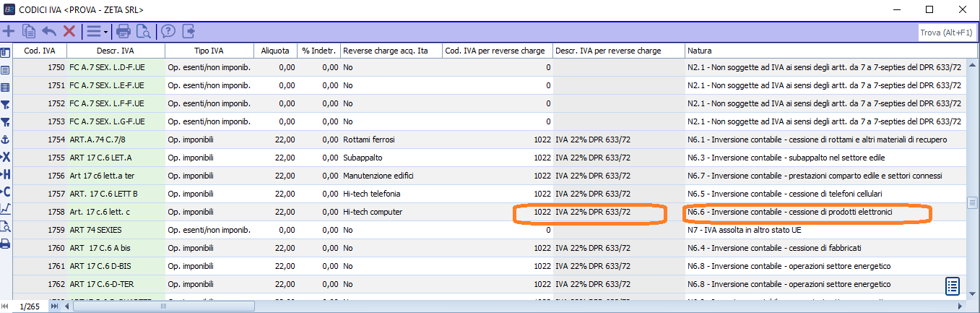Expand the dropdown arrow beside hamburger menu
The image size is (980, 313).
click(x=106, y=32)
